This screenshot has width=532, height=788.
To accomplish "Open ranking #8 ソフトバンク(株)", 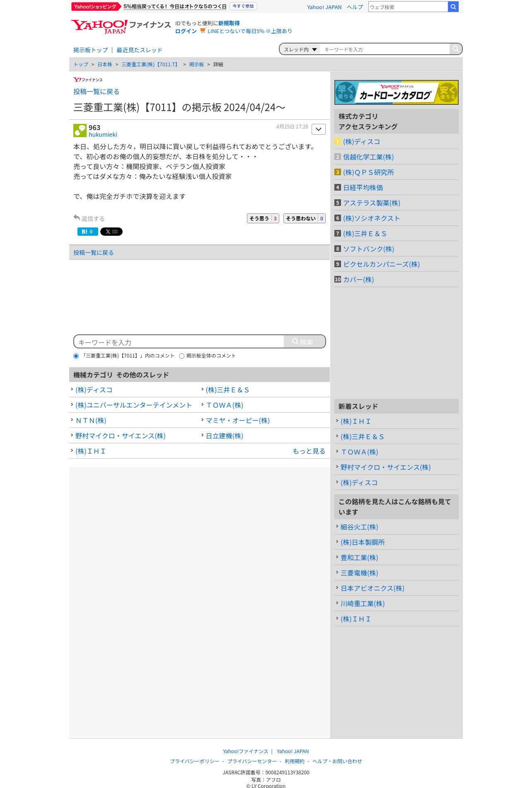I will pyautogui.click(x=368, y=249).
